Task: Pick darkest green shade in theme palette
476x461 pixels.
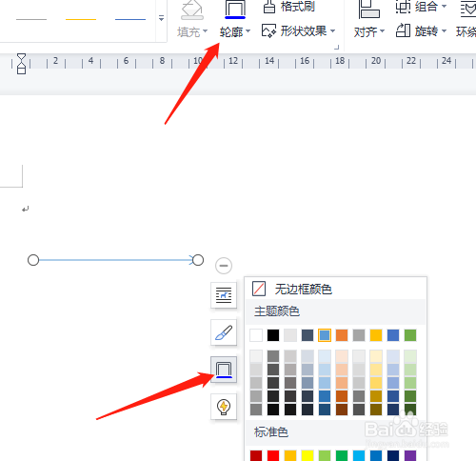Action: click(x=410, y=410)
